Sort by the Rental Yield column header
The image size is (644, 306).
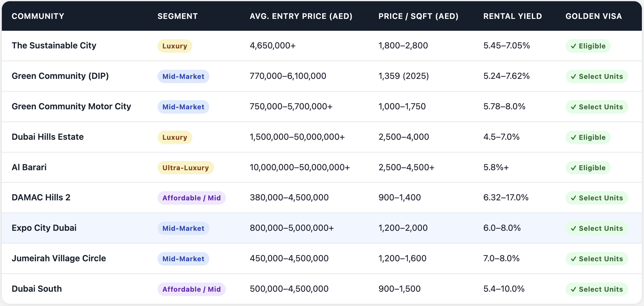[x=512, y=16]
